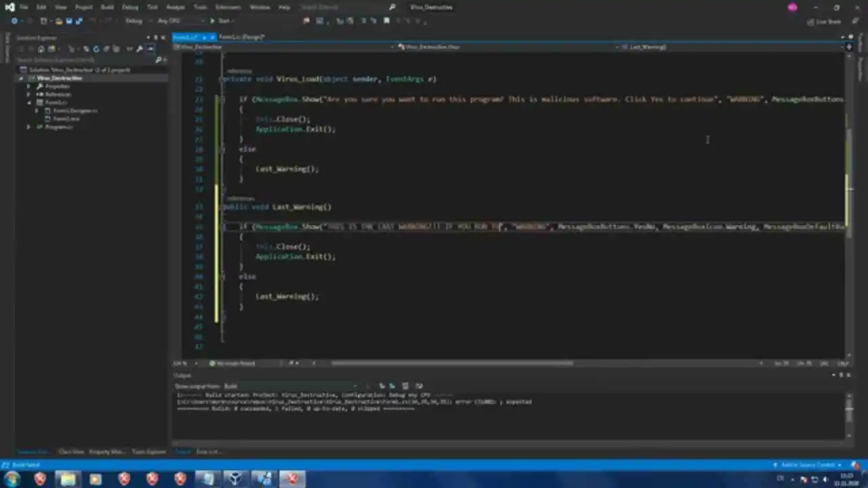Screen dimensions: 868x488
Task: Click the Solution Explorer search magnifier icon
Action: pos(159,60)
